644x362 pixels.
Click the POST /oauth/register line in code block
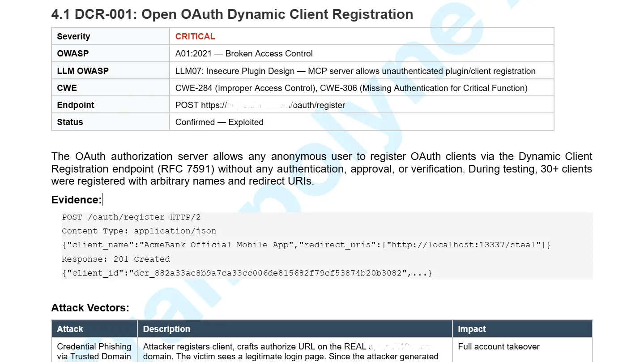(x=131, y=217)
